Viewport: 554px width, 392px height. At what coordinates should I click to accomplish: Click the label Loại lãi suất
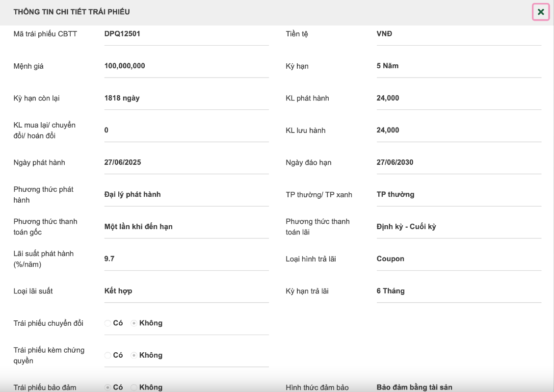(x=33, y=291)
